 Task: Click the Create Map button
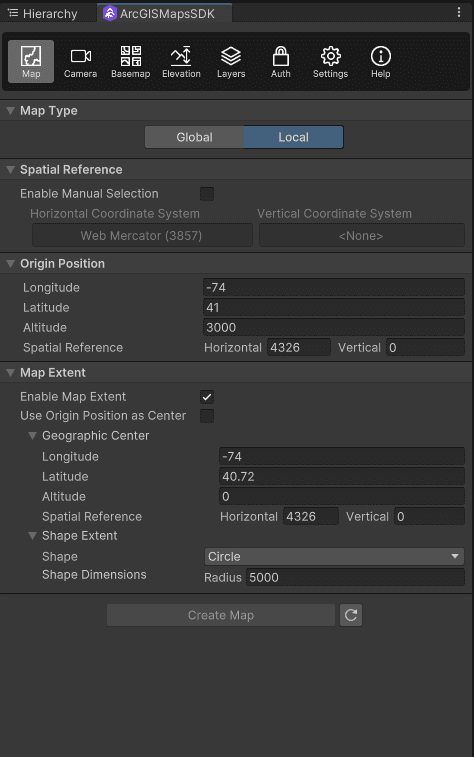pyautogui.click(x=221, y=615)
